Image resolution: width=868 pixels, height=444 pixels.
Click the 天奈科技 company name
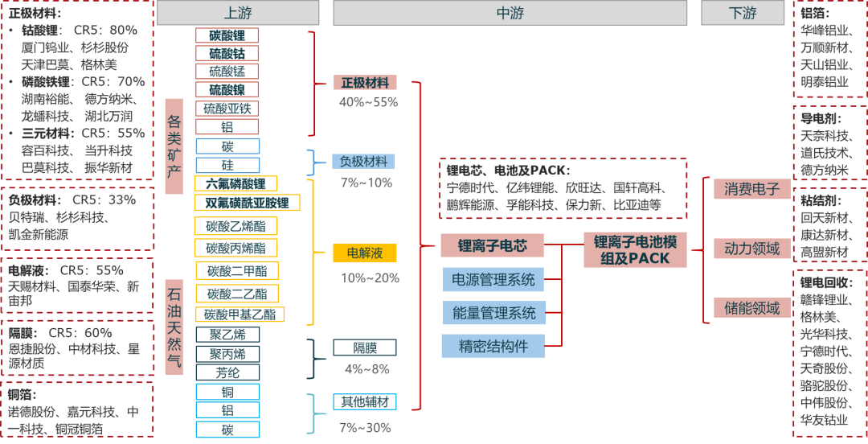(x=825, y=135)
